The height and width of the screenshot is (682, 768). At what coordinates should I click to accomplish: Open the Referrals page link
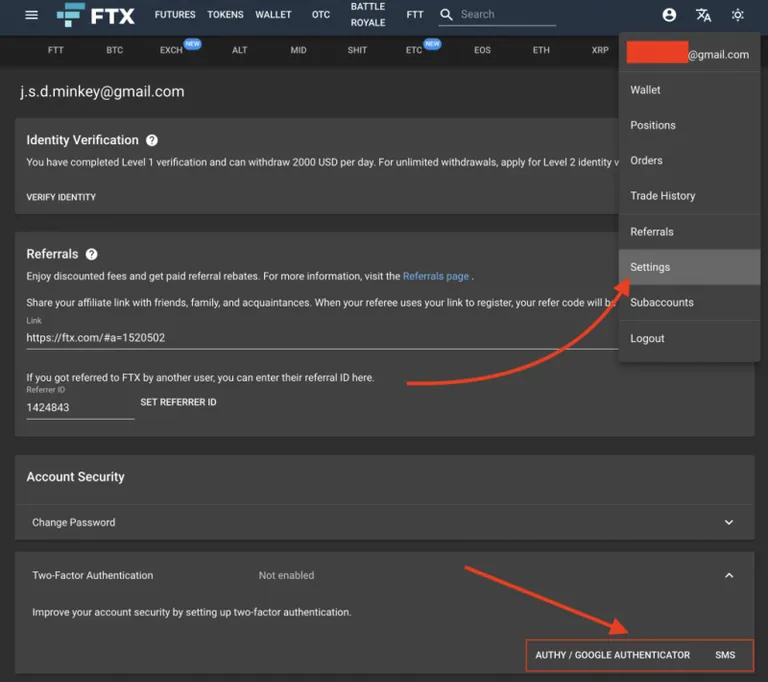pos(436,276)
